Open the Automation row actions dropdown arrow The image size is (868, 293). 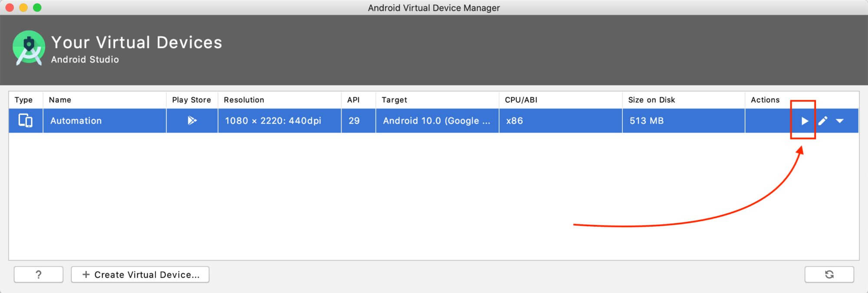pyautogui.click(x=840, y=121)
